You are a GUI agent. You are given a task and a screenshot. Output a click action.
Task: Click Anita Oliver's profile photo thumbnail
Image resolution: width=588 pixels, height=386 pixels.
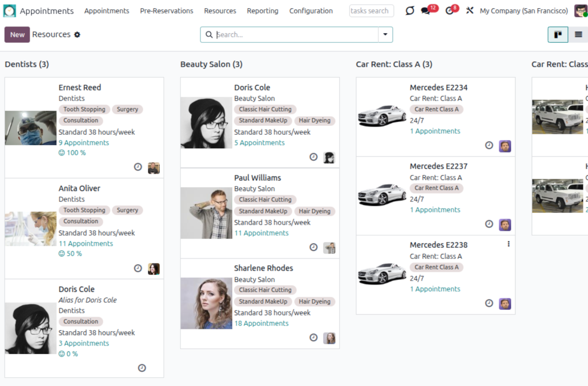tap(31, 228)
